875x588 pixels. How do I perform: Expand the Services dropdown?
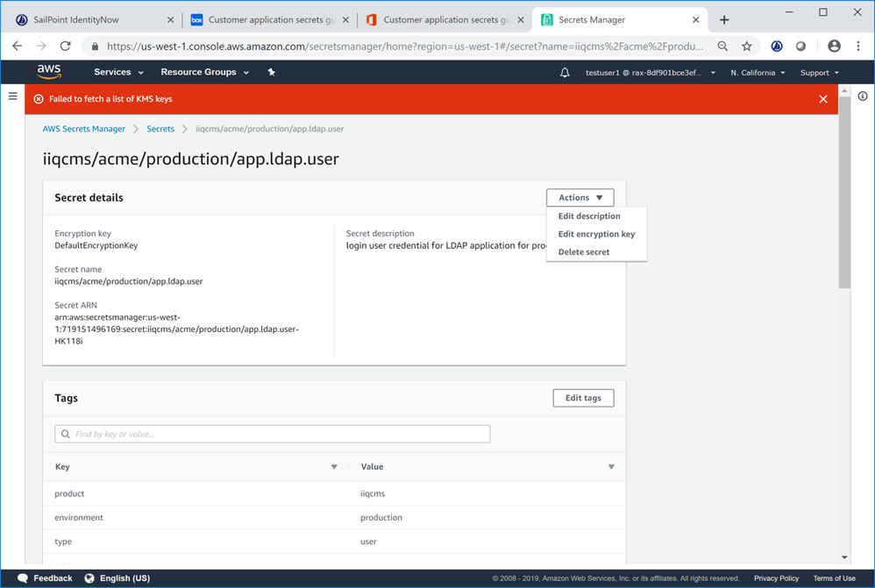coord(118,73)
